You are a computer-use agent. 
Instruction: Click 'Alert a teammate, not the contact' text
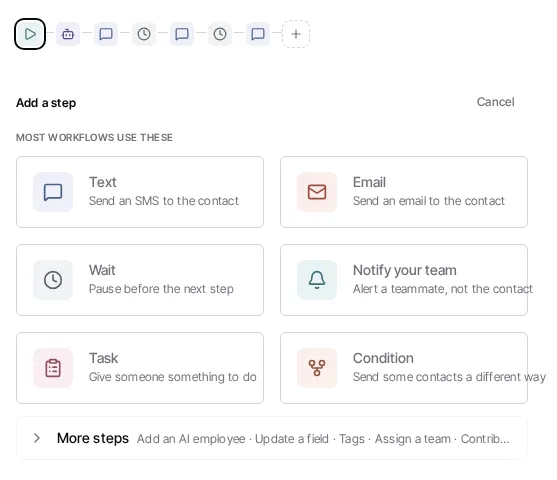click(443, 289)
